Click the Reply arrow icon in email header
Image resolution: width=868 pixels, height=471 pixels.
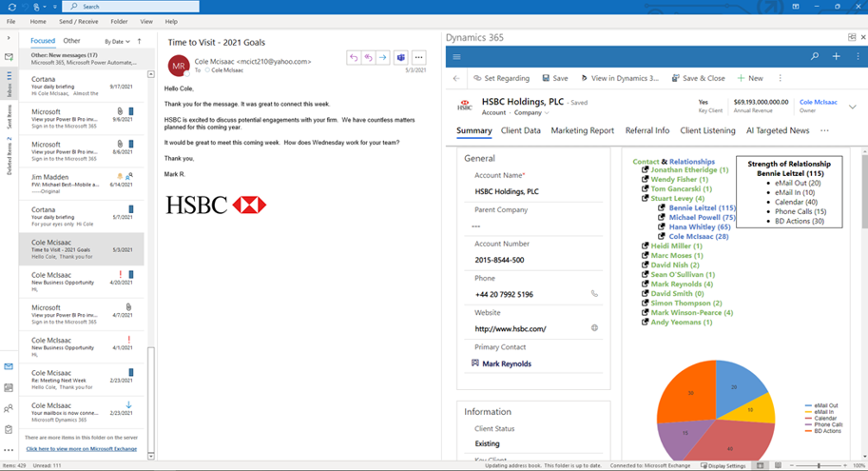pyautogui.click(x=354, y=57)
